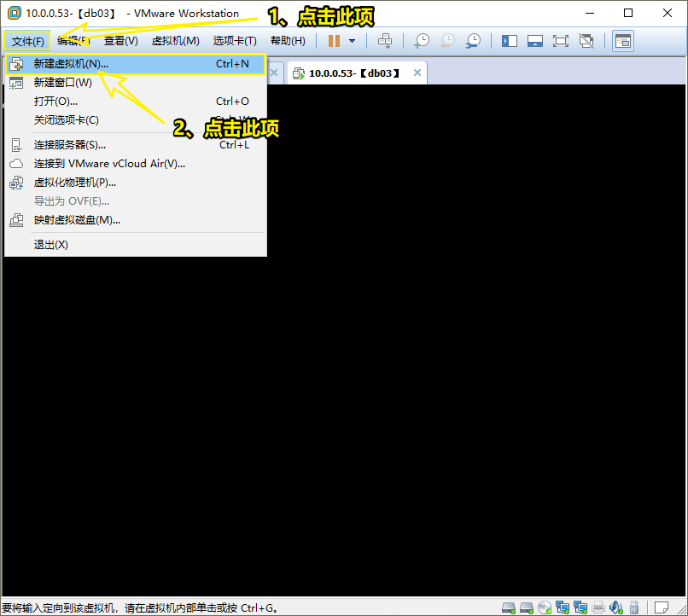688x616 pixels.
Task: Select Virtualize Physical Machine (虚拟化物理机) option
Action: [x=75, y=183]
